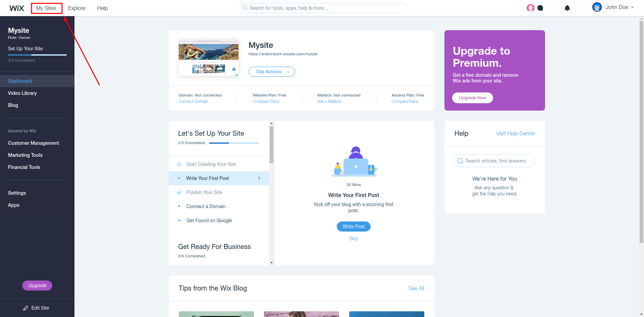The image size is (644, 317).
Task: Click the Wix logo
Action: pos(17,8)
